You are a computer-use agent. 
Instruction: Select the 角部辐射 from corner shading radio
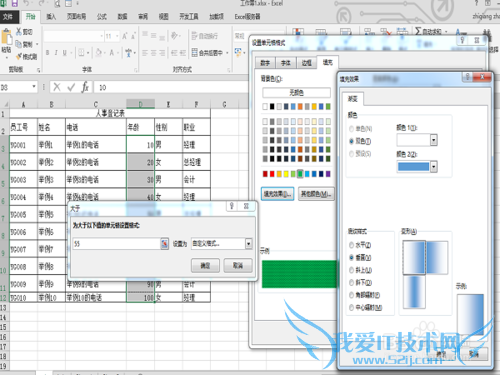(351, 295)
